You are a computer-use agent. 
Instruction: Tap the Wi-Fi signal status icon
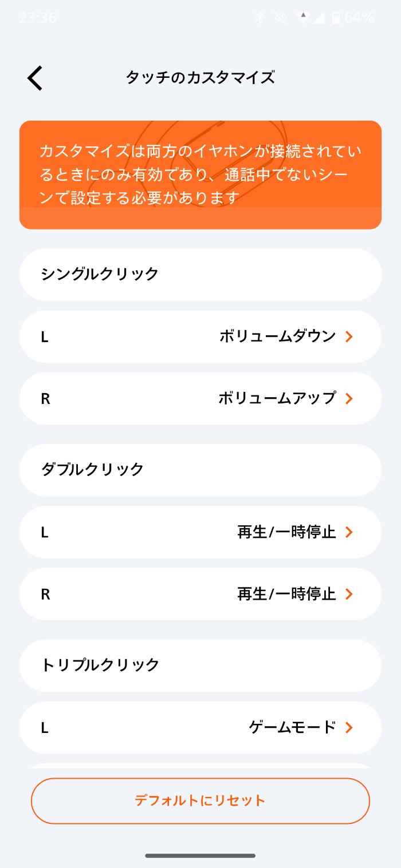(x=302, y=18)
